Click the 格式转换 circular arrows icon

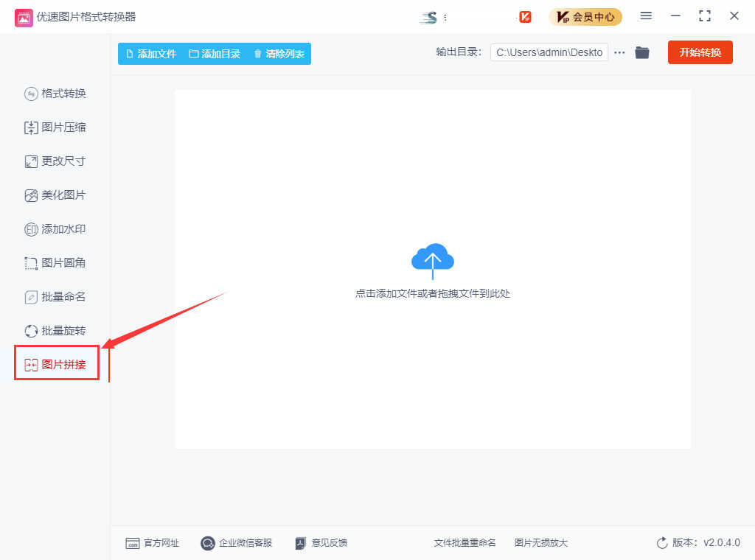tap(31, 94)
